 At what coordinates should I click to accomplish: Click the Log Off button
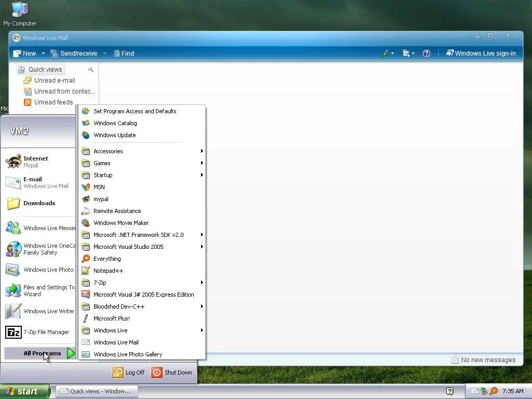coord(129,373)
